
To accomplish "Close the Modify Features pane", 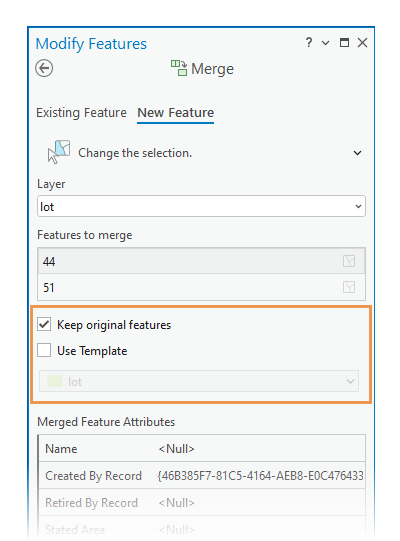I will click(362, 43).
